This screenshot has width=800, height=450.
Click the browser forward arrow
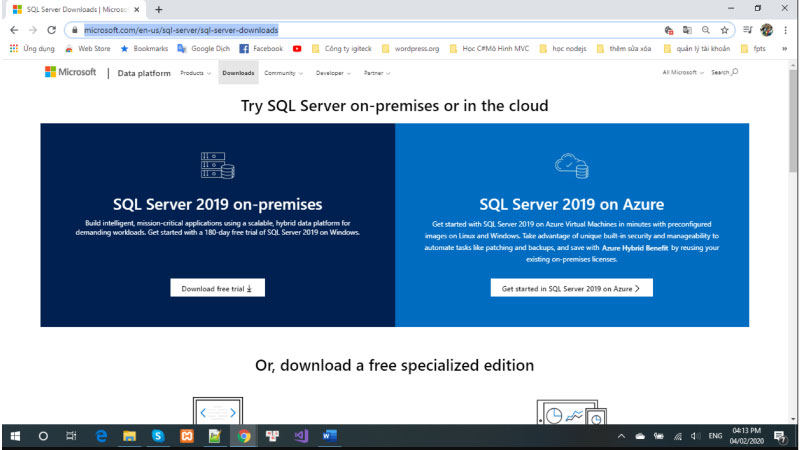click(33, 30)
